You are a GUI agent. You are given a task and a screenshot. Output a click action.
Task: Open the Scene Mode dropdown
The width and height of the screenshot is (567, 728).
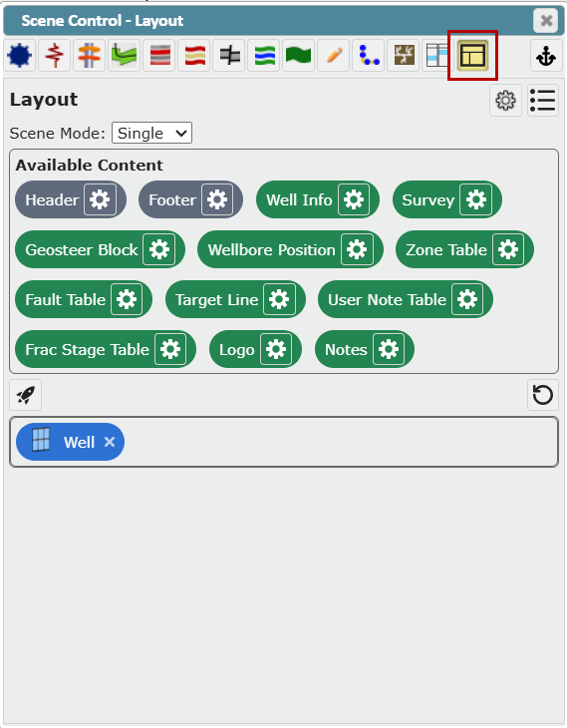coord(151,134)
